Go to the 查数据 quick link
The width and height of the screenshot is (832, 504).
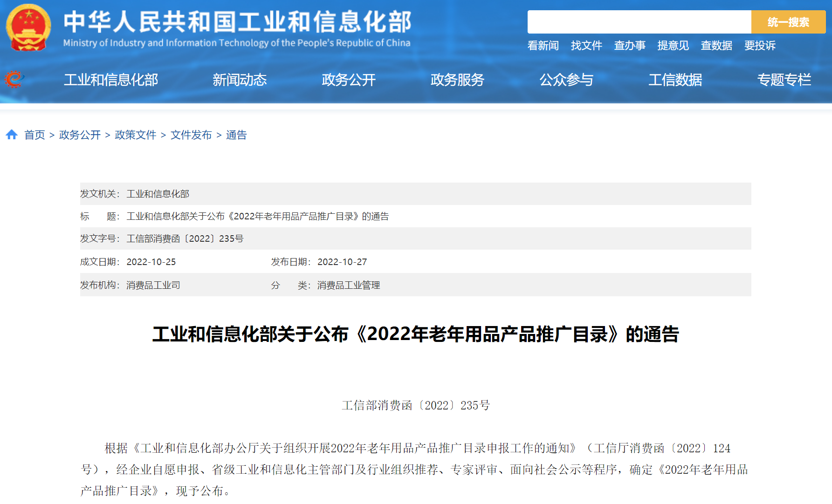[x=716, y=46]
